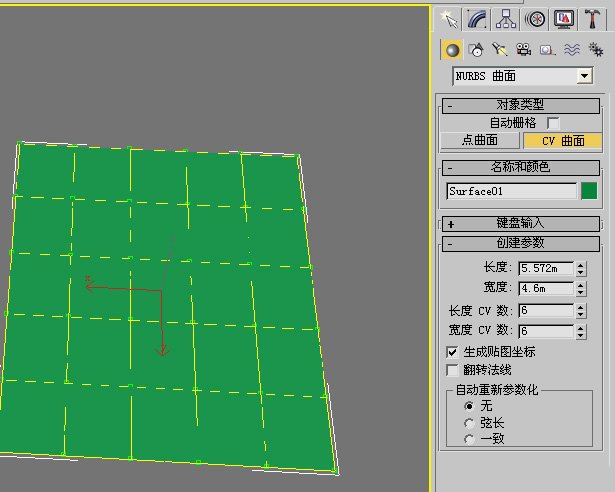Click the 点曲面 button

[x=480, y=140]
